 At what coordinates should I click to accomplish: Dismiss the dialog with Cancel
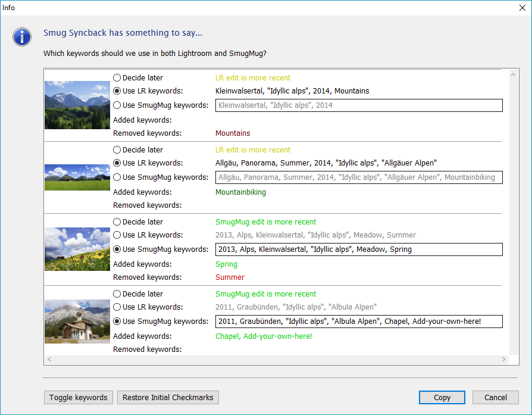click(x=495, y=397)
